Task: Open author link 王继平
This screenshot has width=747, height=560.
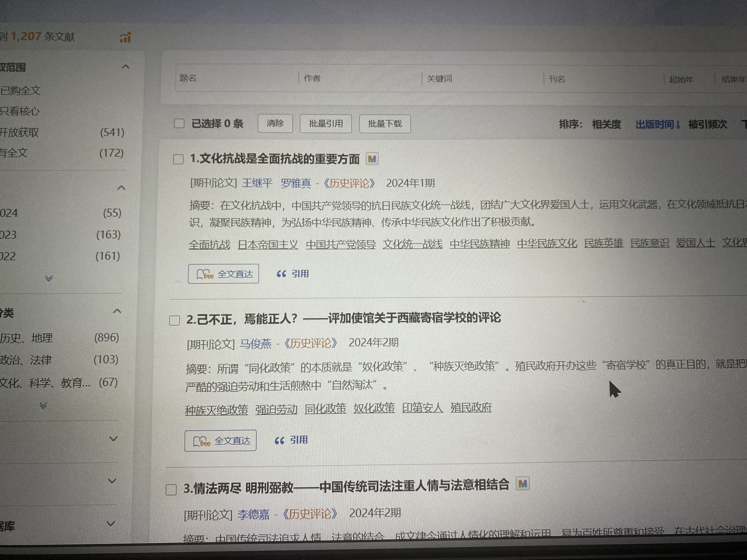Action: click(x=257, y=183)
